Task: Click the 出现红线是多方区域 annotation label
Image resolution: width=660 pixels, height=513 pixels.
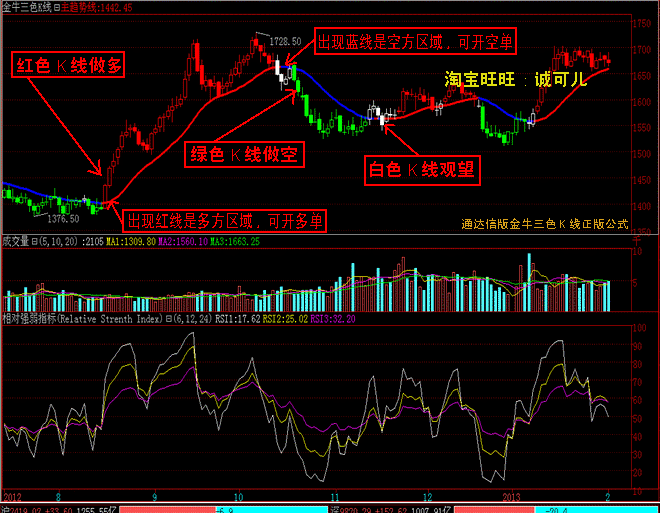Action: pos(224,219)
